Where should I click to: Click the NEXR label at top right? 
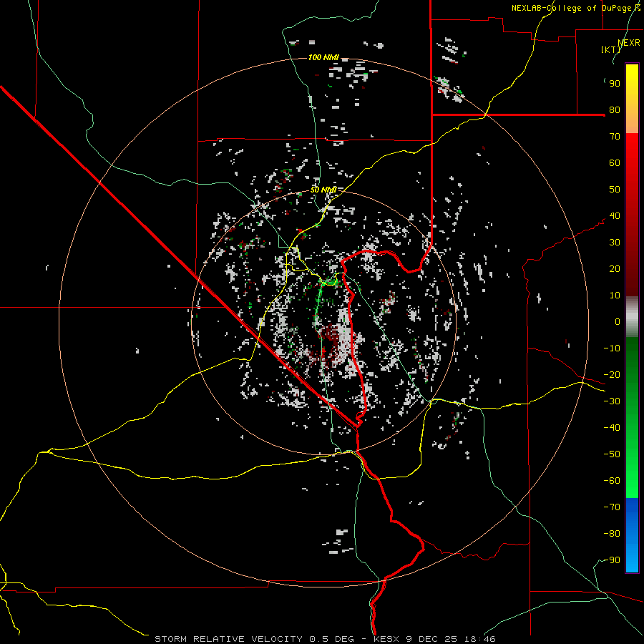[x=628, y=43]
